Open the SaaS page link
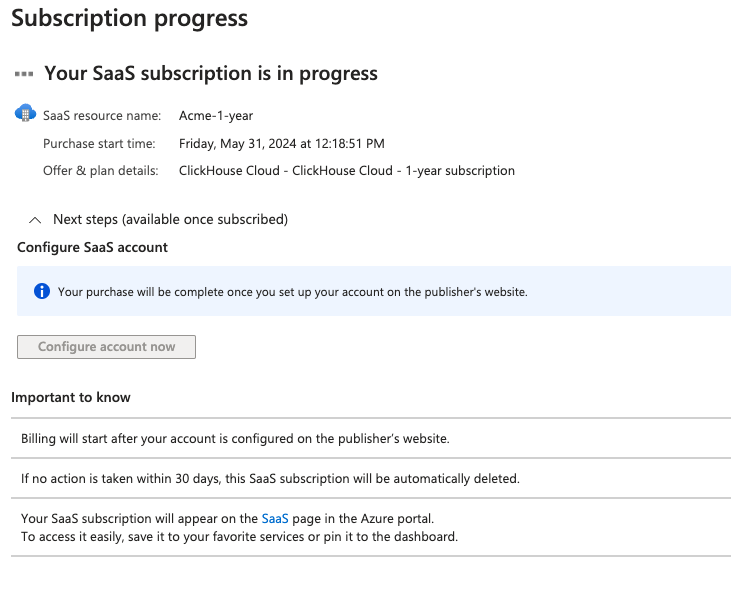The width and height of the screenshot is (731, 597). point(275,518)
